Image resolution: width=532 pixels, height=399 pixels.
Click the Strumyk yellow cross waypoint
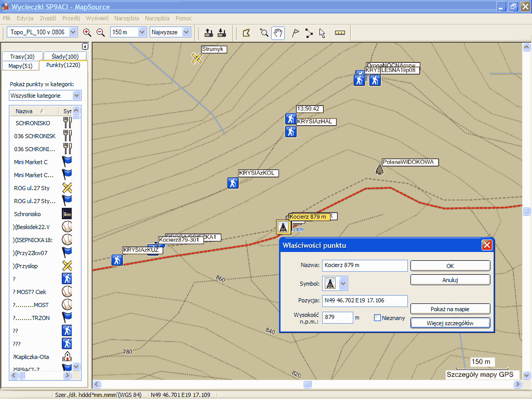[x=197, y=58]
